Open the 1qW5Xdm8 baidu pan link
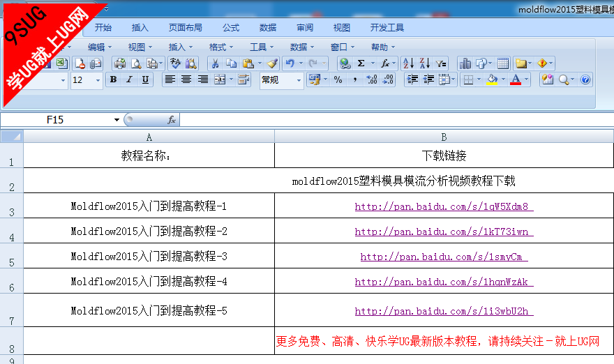 point(444,206)
